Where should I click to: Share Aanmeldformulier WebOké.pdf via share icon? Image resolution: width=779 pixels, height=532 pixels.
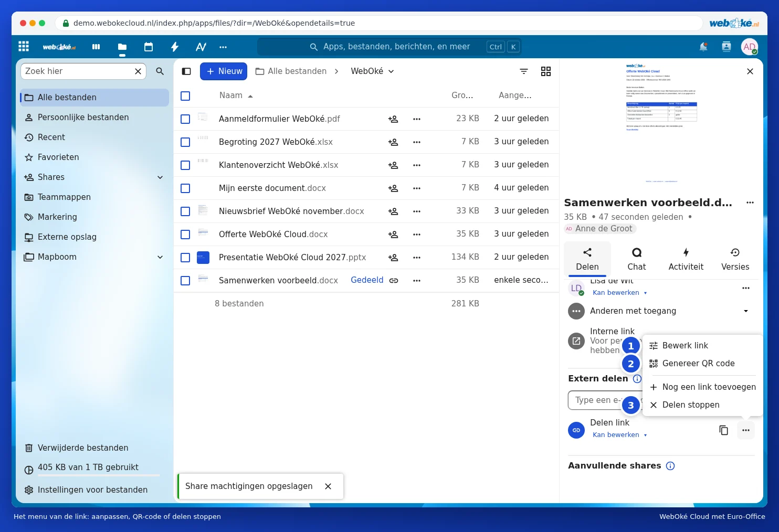[x=393, y=119]
